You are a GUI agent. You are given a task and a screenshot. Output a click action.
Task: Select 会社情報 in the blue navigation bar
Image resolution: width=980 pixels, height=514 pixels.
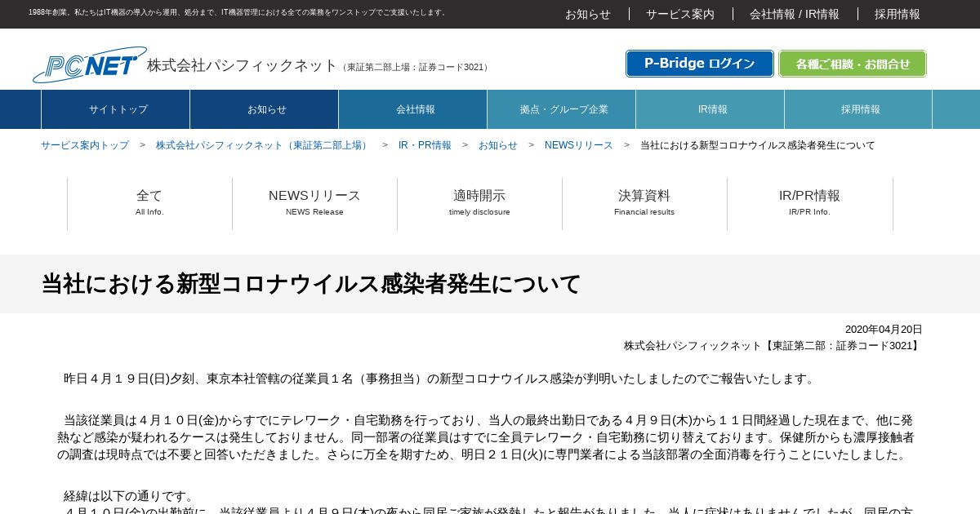413,109
